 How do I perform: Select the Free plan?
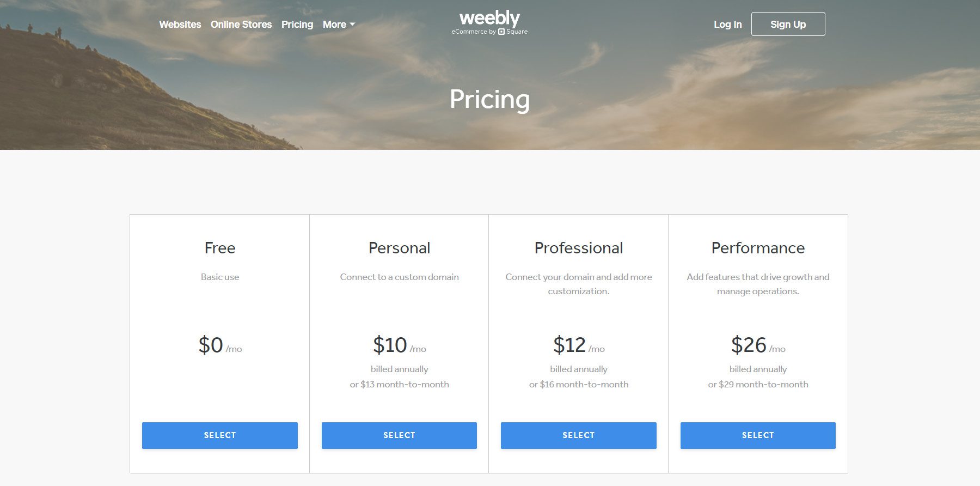219,435
